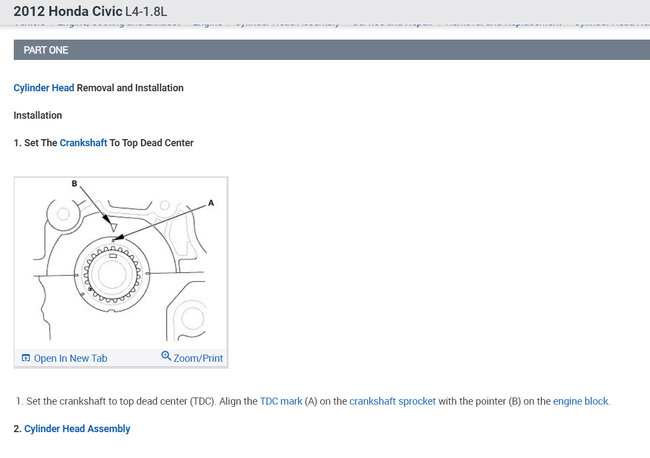Click the Zoom/Print magnifier icon
This screenshot has height=458, width=650.
click(x=166, y=356)
